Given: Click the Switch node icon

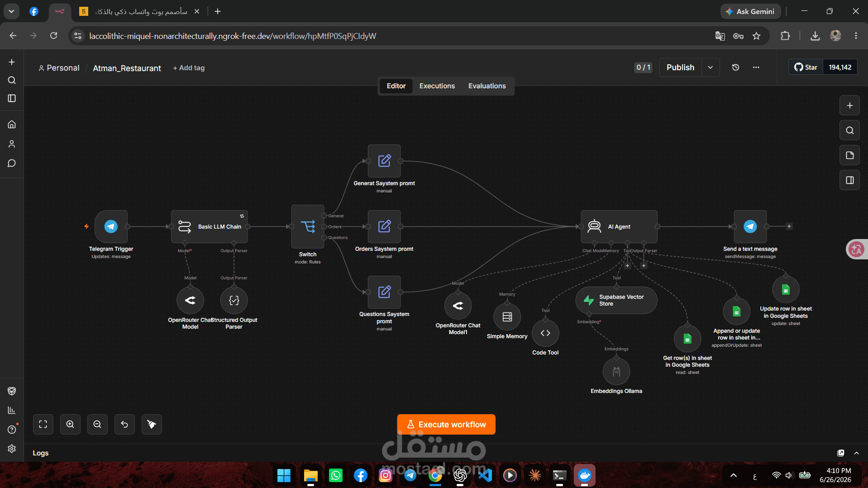Looking at the screenshot, I should click(x=308, y=226).
